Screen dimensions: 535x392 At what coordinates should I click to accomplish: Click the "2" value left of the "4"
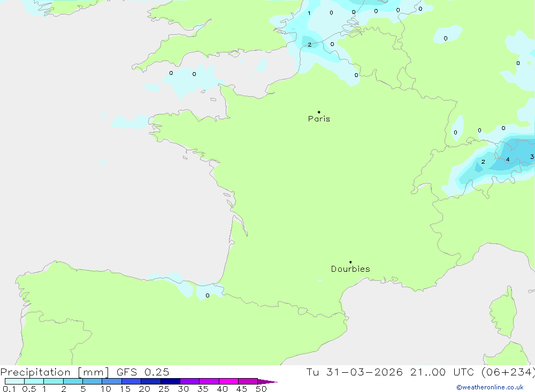tap(483, 162)
